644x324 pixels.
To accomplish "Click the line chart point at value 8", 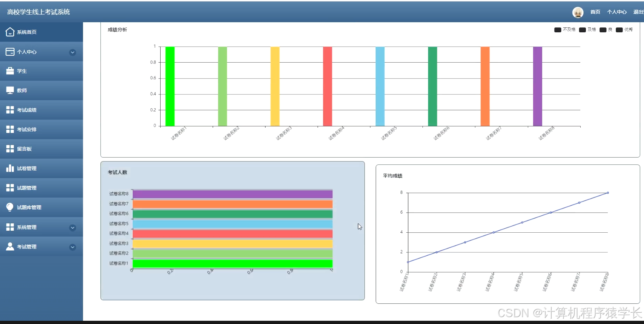I will 608,193.
